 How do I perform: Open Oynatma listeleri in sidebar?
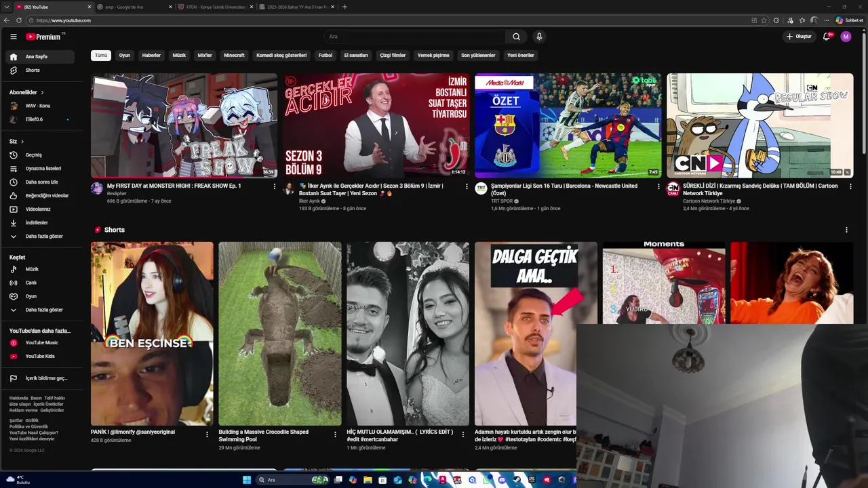click(x=41, y=169)
